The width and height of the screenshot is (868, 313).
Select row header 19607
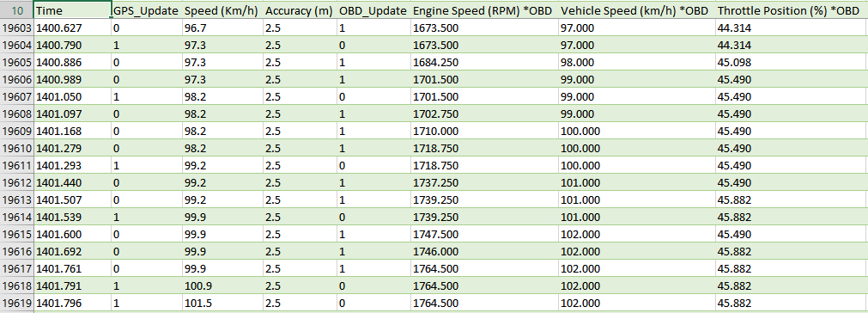16,97
